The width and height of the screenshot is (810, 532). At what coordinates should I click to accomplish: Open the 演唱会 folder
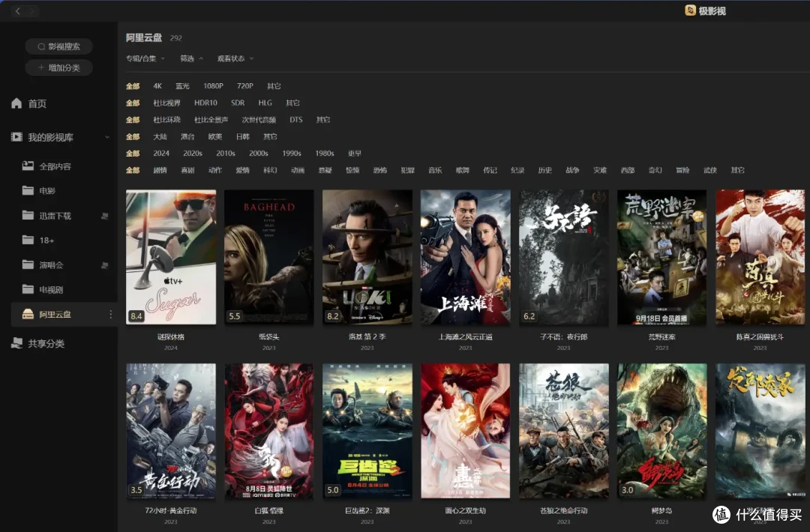coord(42,265)
